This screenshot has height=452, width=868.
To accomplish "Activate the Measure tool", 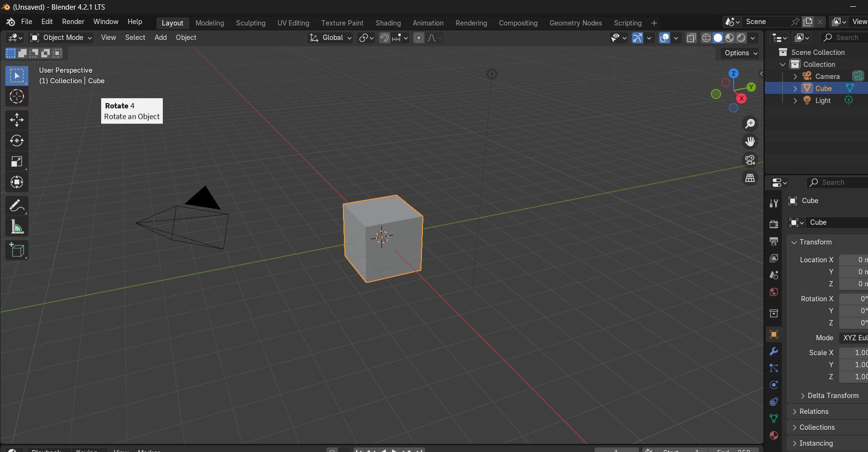I will (17, 227).
